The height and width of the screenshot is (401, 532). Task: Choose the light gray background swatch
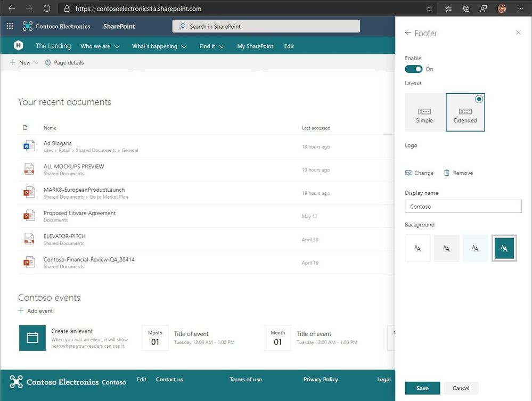click(x=446, y=248)
